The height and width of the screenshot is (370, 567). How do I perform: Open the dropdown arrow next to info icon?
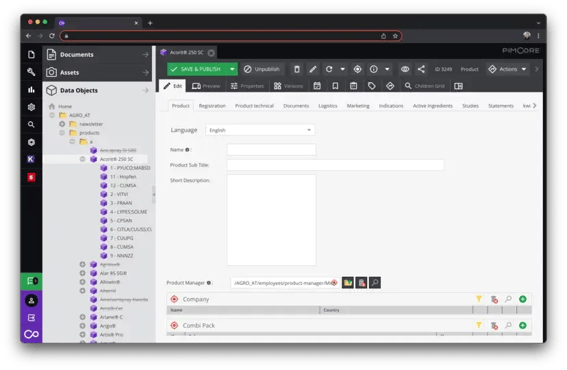click(387, 69)
